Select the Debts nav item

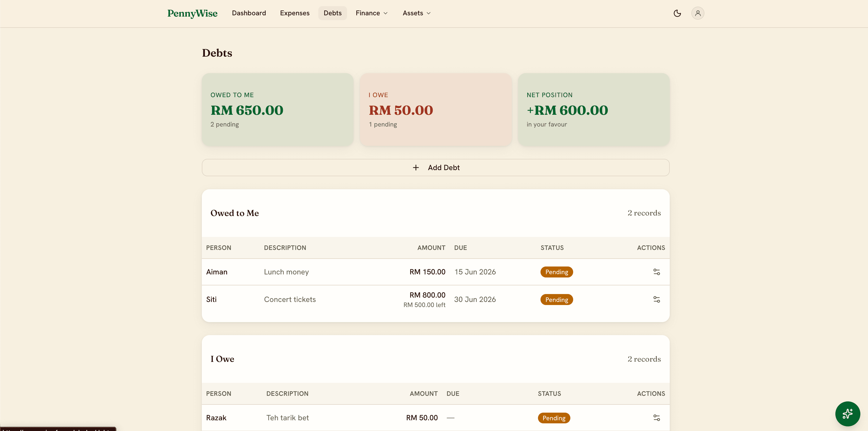(x=332, y=13)
